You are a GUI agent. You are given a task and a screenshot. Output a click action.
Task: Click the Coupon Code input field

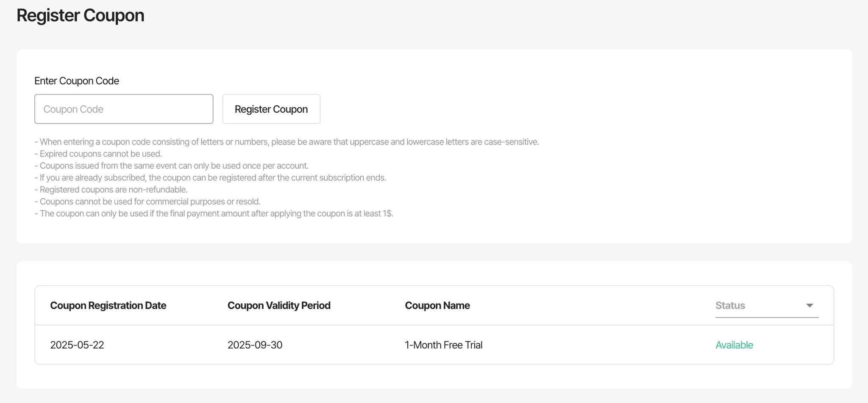point(123,109)
